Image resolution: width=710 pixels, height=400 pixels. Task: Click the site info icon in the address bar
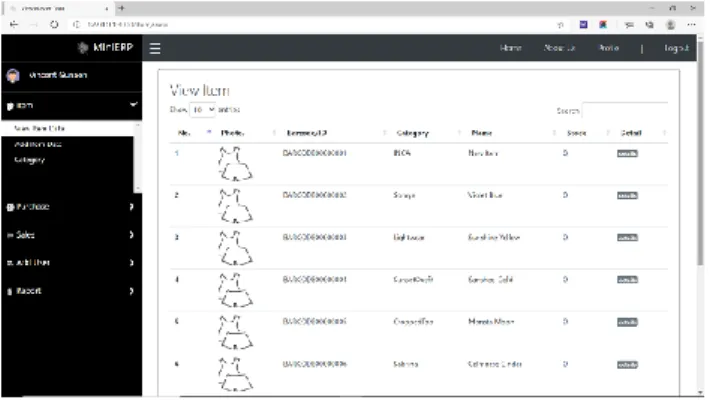[77, 24]
